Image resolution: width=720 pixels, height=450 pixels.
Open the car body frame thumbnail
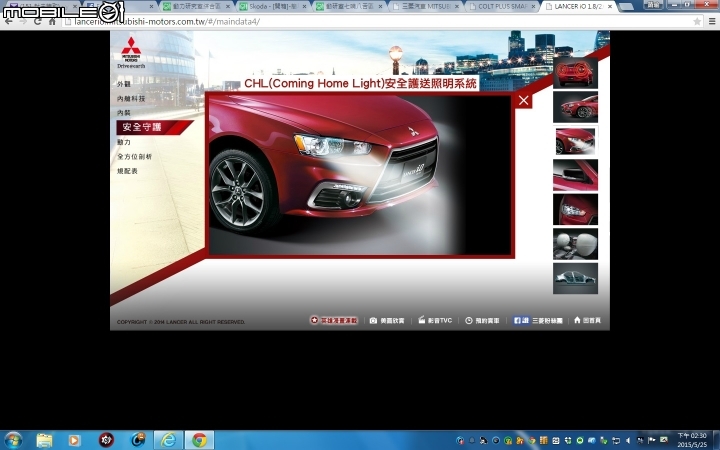575,278
